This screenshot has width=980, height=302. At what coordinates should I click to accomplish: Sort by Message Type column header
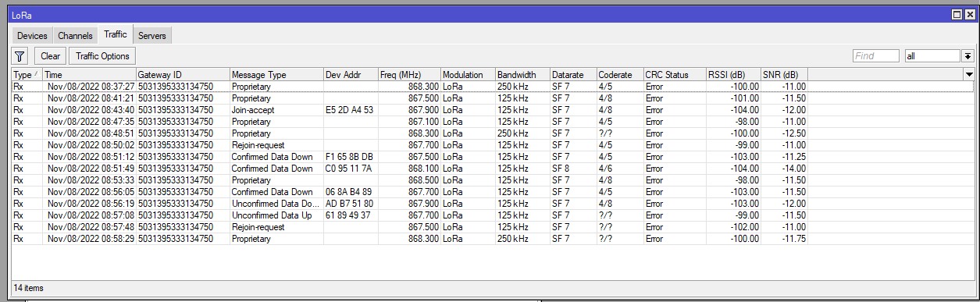point(276,74)
